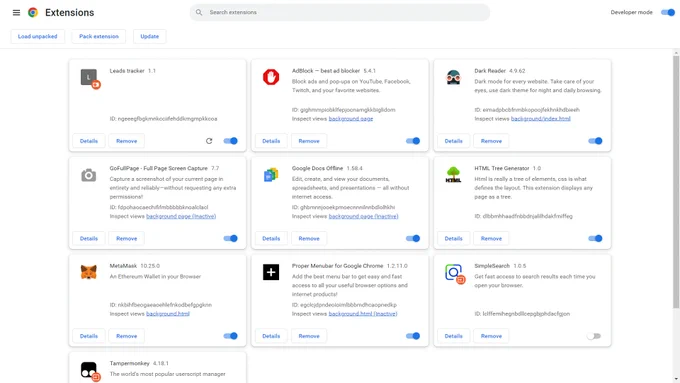The image size is (680, 383).
Task: Remove the Proper Menubar extension
Action: pos(309,336)
